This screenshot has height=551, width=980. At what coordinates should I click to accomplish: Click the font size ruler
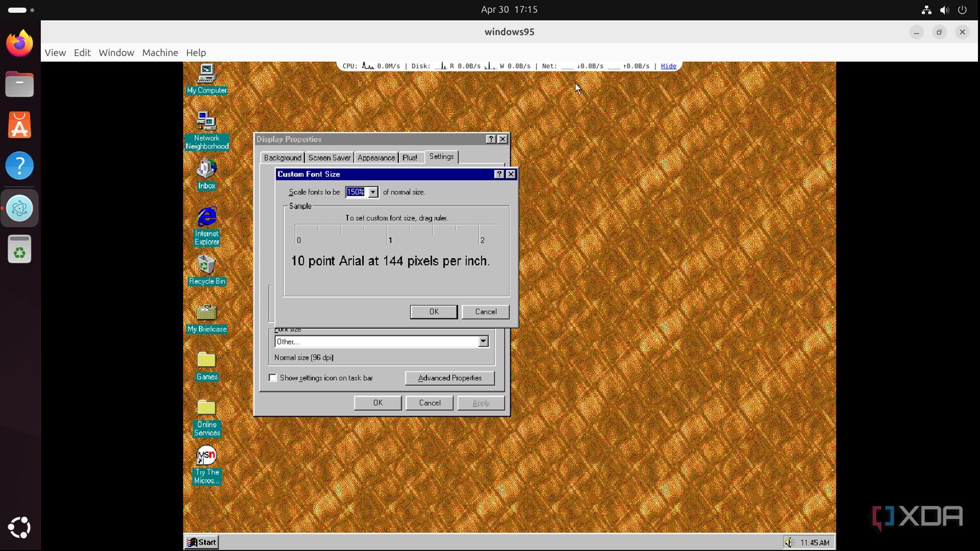(x=397, y=235)
